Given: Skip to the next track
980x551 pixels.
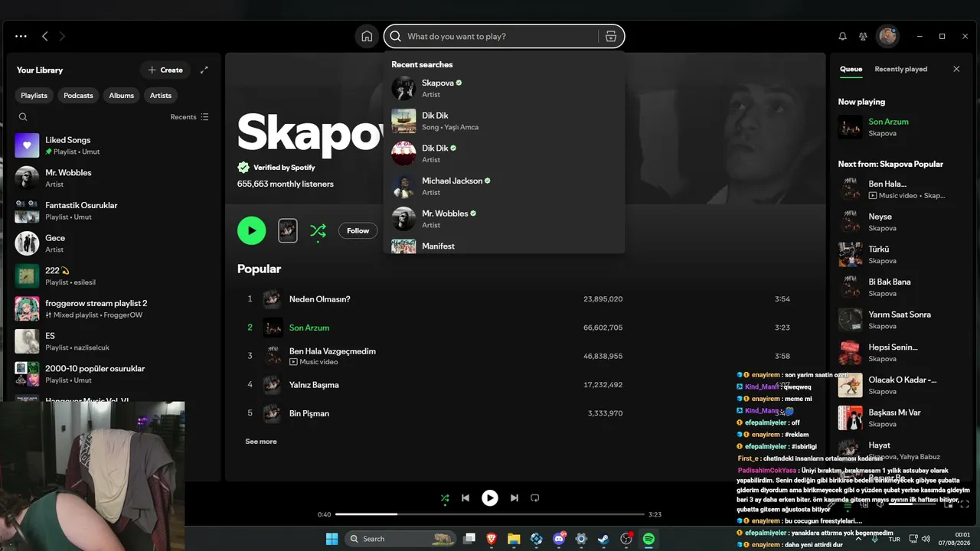Looking at the screenshot, I should pos(514,498).
